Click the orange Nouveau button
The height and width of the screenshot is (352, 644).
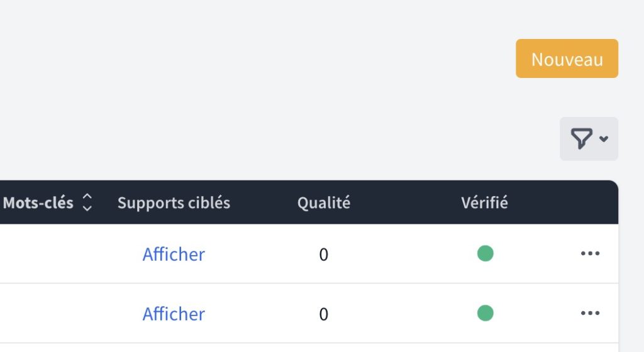[567, 58]
